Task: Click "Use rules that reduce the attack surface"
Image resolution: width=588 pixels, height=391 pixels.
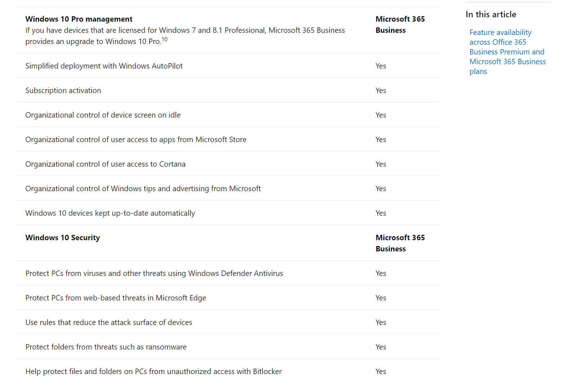Action: [x=108, y=322]
